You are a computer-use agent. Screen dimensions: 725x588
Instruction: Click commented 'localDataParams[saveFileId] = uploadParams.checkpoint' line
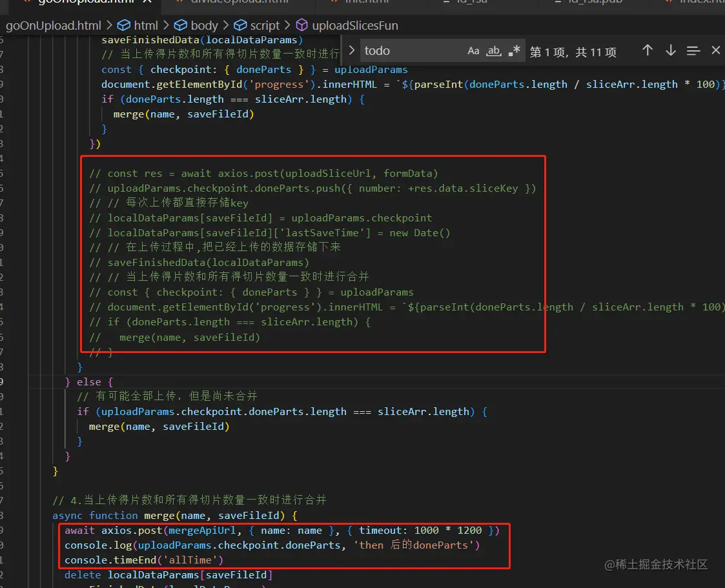tap(261, 218)
